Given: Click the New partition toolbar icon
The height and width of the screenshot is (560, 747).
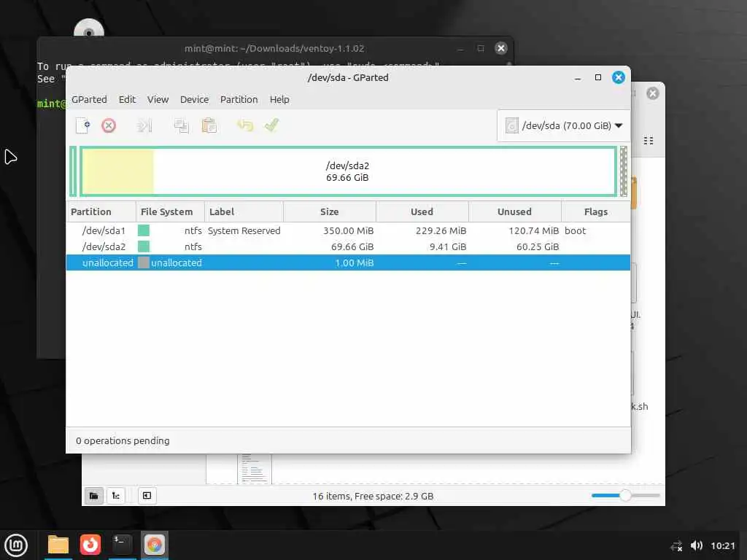Looking at the screenshot, I should [83, 125].
